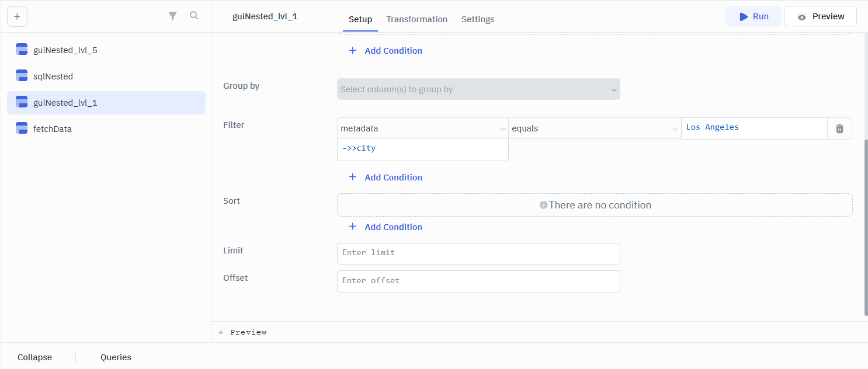Click the fetchData datasource icon

[22, 129]
